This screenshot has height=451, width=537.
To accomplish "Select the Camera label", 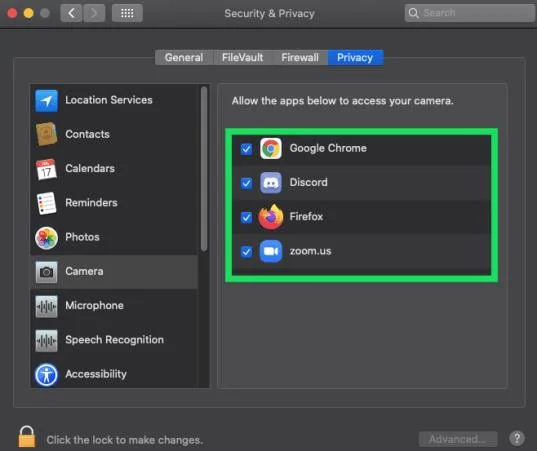I will (84, 271).
